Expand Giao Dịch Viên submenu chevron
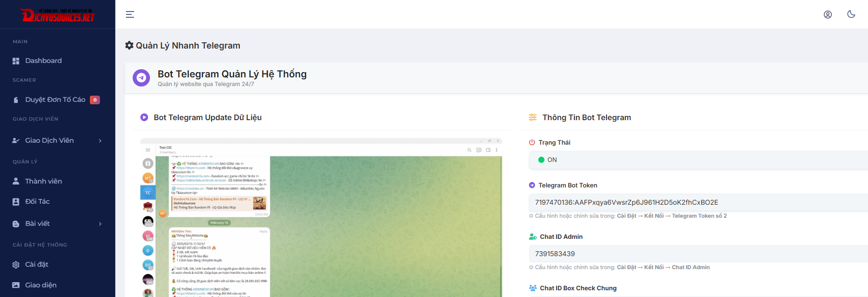The height and width of the screenshot is (297, 868). 100,141
